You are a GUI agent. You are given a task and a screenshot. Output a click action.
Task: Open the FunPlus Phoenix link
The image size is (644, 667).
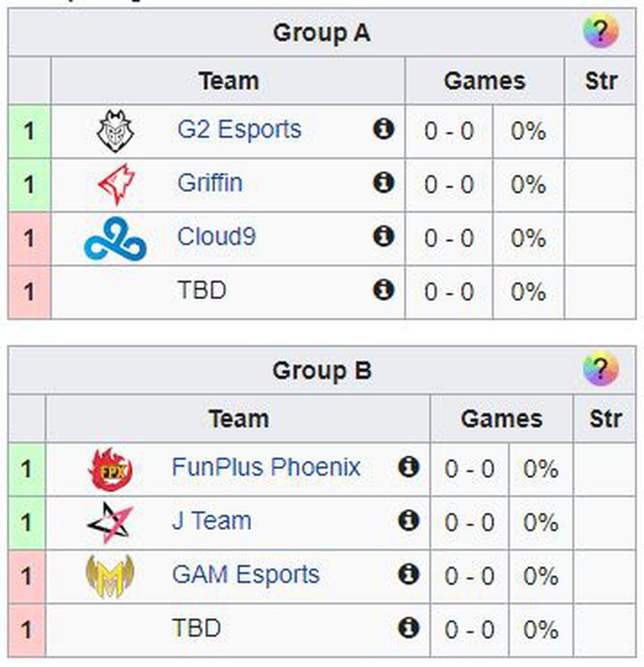[x=266, y=467]
